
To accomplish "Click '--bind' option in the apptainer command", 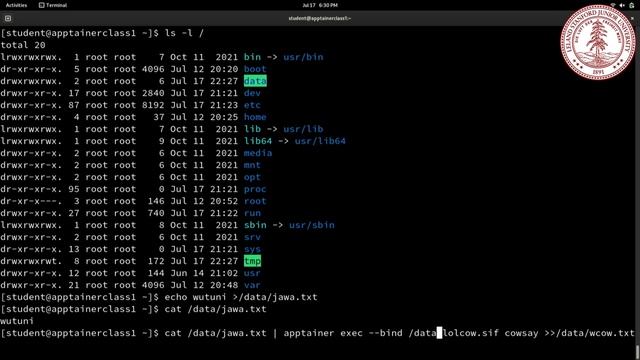I will coord(386,333).
